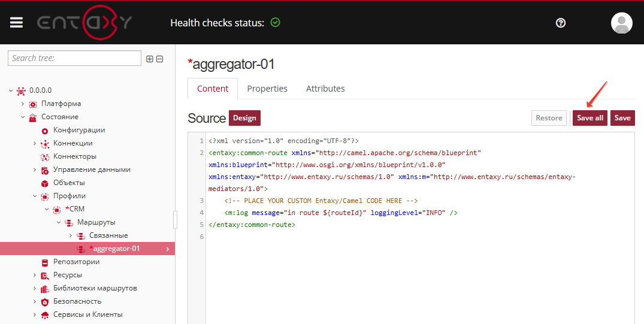Open the user avatar profile menu

coord(621,23)
